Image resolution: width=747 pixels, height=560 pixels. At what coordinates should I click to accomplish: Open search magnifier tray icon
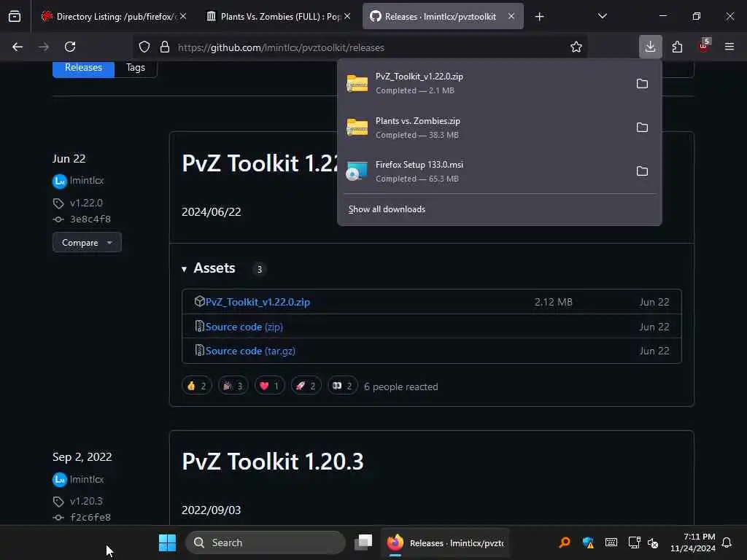click(565, 542)
